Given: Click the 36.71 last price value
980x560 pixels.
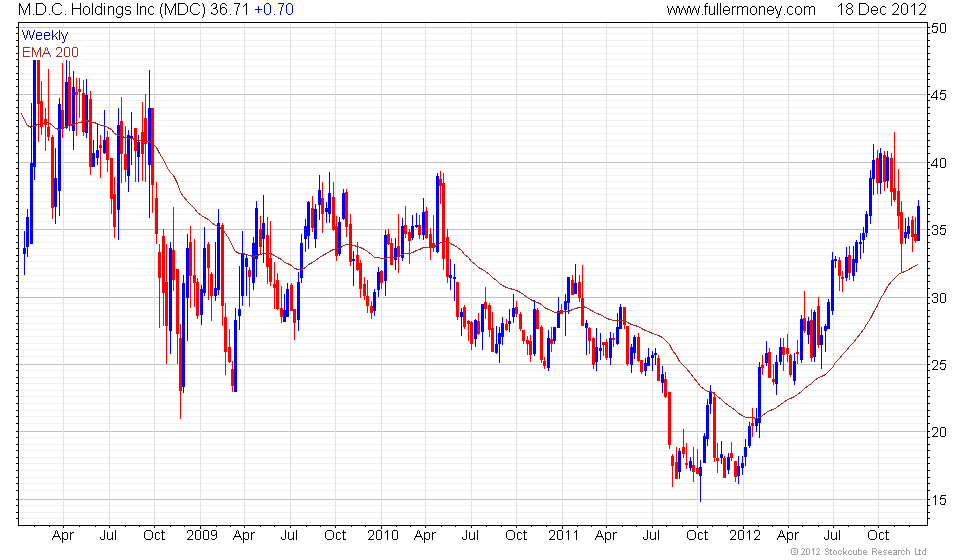Looking at the screenshot, I should point(229,9).
